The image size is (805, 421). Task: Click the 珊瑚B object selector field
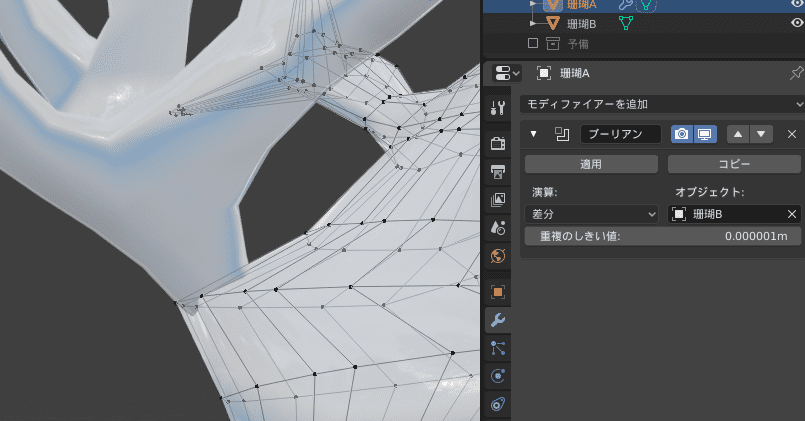tap(734, 214)
